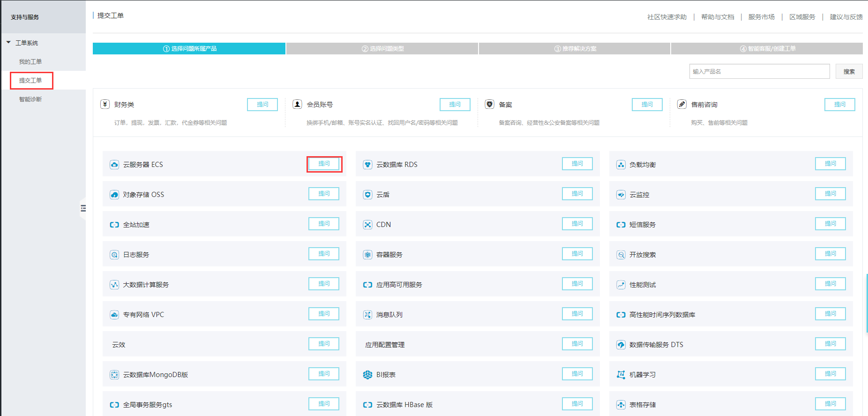Click the 云服务器 ECS product icon
The image size is (868, 416).
114,165
